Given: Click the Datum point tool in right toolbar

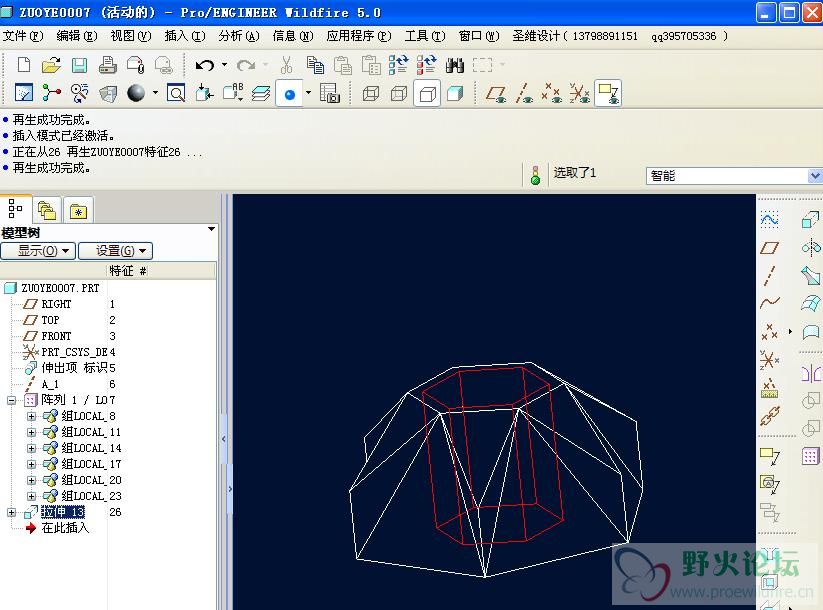Looking at the screenshot, I should pos(769,332).
